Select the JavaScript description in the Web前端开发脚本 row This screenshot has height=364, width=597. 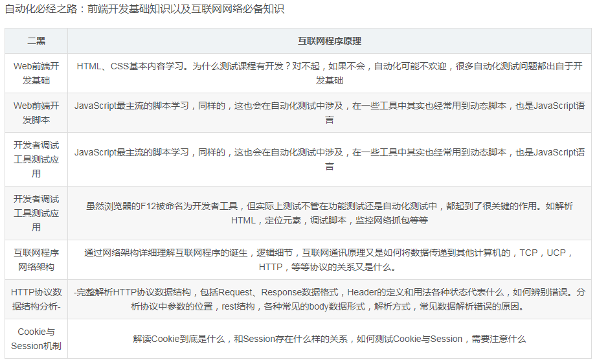click(330, 113)
